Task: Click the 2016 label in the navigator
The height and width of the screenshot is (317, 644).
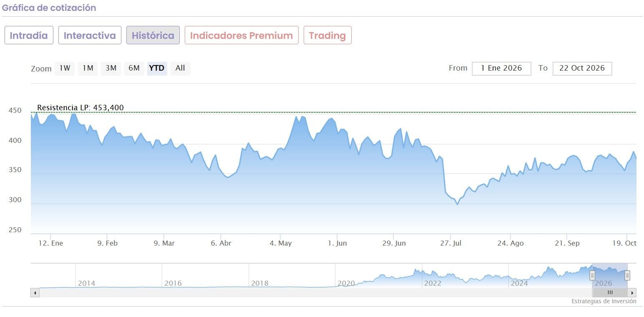Action: (173, 283)
